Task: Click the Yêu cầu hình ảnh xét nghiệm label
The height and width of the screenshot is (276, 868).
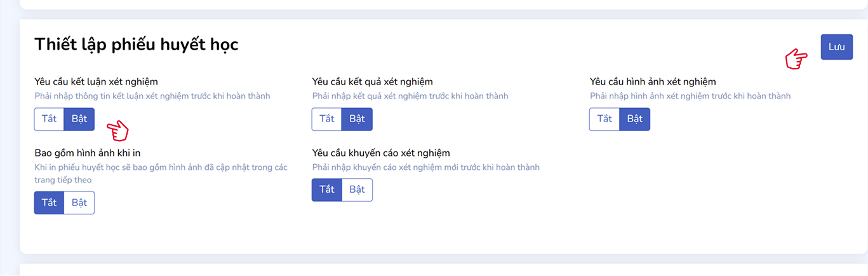Action: (653, 81)
